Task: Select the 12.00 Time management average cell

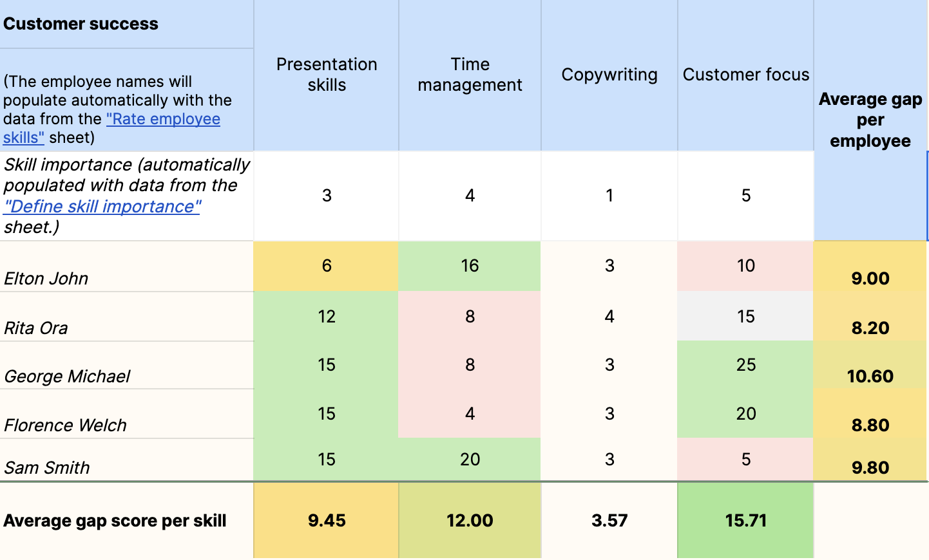Action: click(470, 520)
